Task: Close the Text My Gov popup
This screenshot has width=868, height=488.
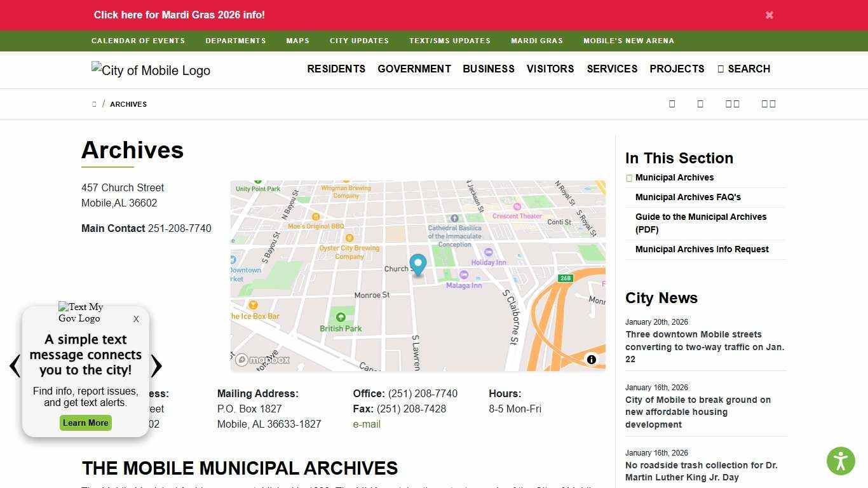Action: (x=136, y=319)
